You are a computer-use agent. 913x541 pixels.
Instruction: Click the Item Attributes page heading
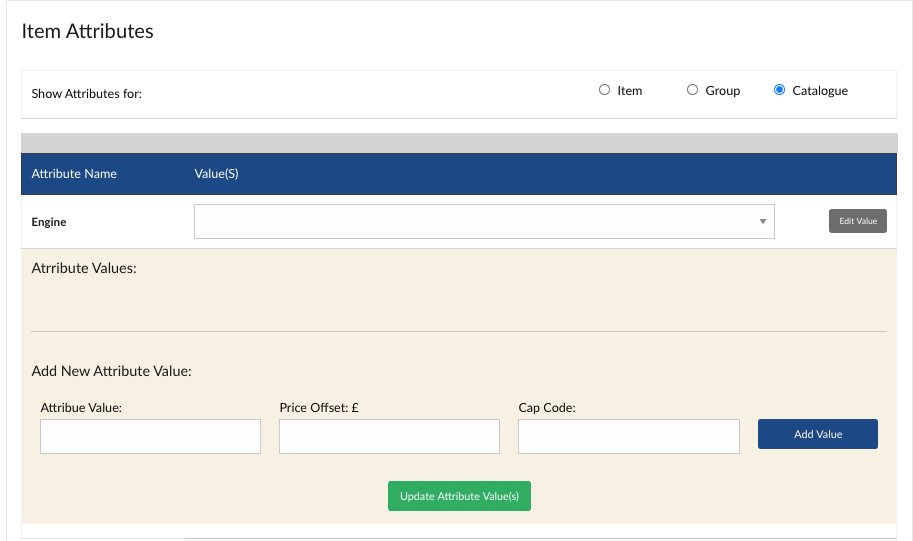point(88,31)
